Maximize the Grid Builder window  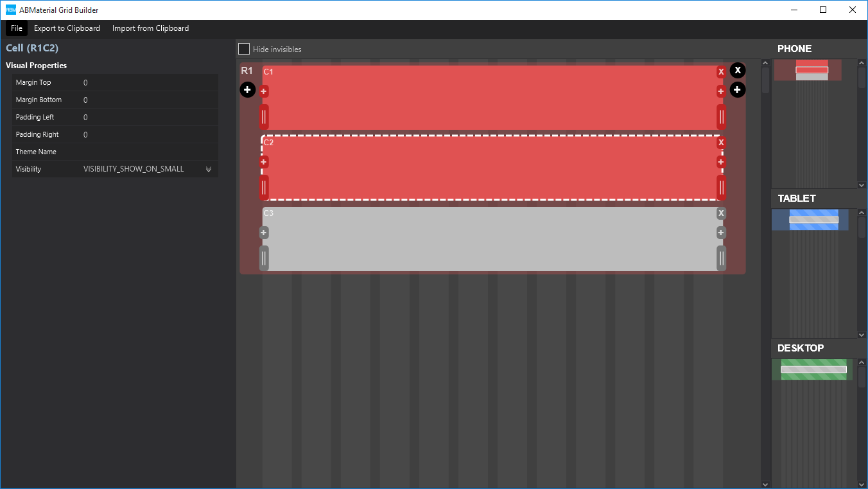pos(823,10)
